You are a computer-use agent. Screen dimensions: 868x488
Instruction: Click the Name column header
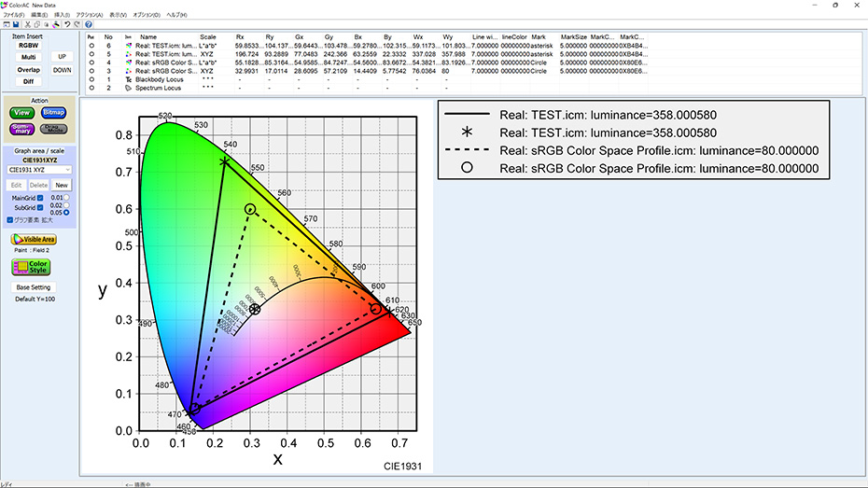tap(148, 36)
